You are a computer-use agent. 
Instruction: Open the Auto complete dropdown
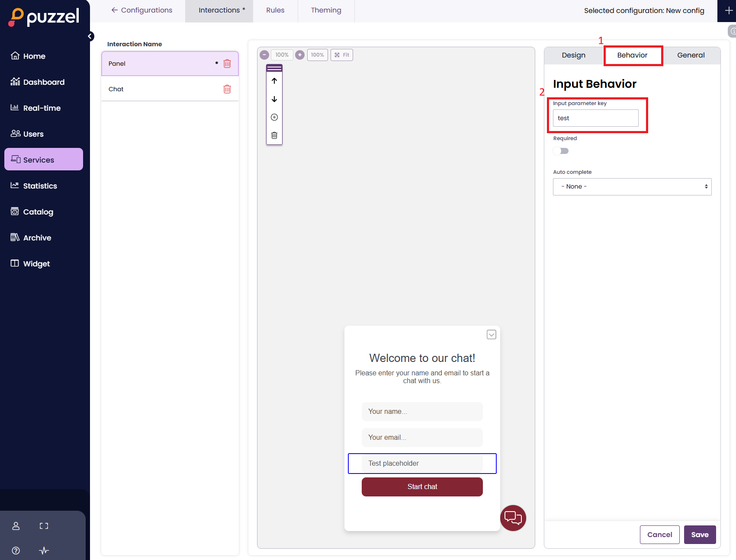click(632, 186)
